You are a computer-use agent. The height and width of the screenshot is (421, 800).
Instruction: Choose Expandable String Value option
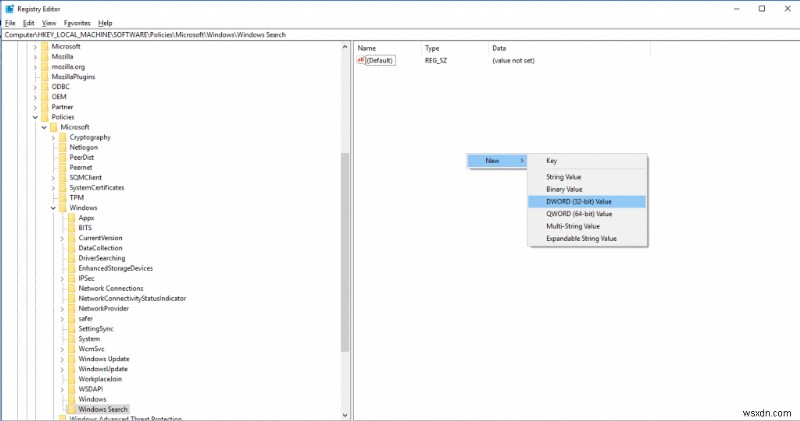(587, 238)
